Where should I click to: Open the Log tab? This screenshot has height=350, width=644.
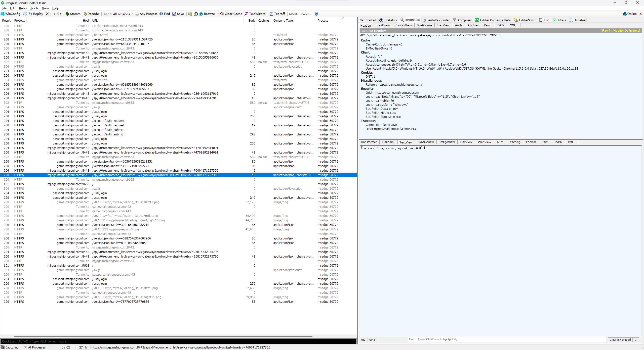tap(544, 20)
